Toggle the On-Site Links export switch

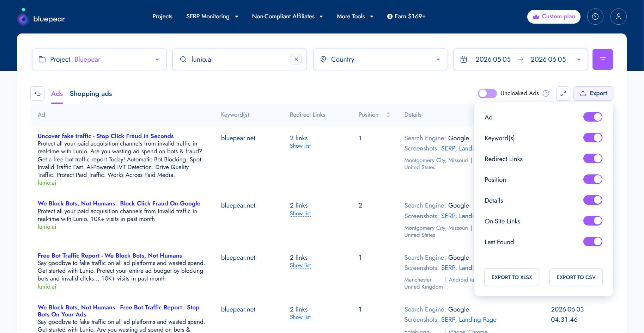tap(593, 221)
